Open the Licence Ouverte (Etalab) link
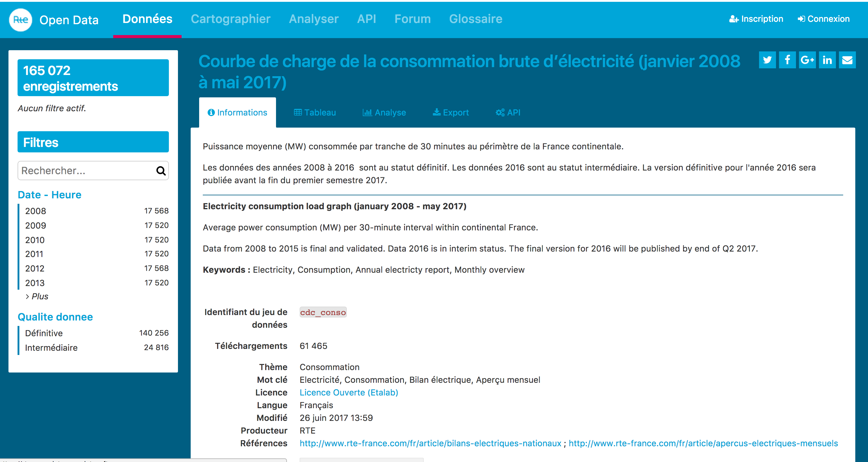868x462 pixels. click(349, 392)
